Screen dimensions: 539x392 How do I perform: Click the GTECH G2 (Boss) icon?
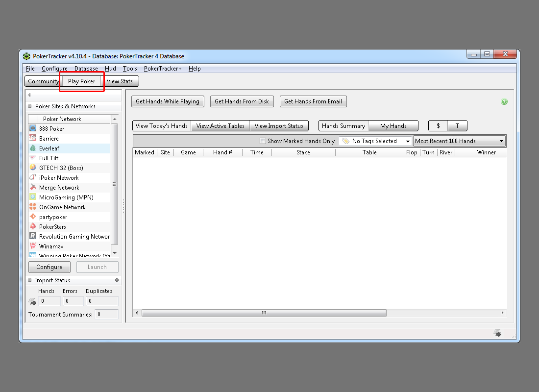coord(33,168)
